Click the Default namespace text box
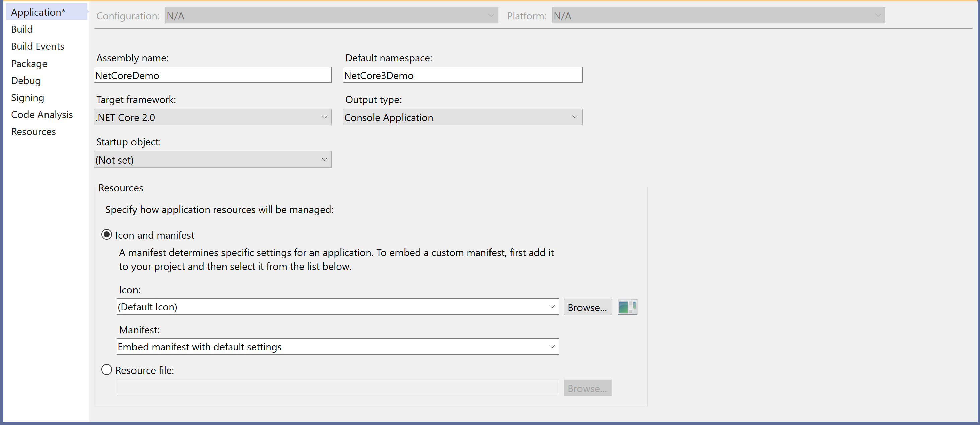 tap(462, 75)
